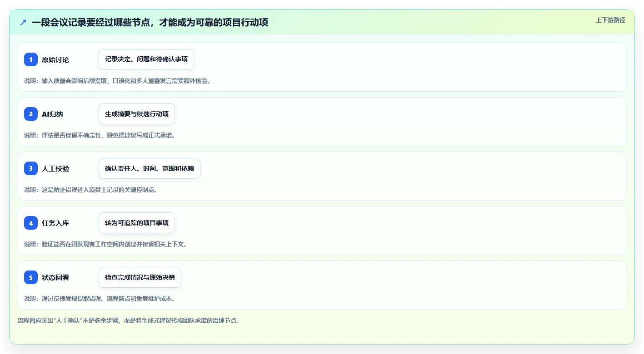The width and height of the screenshot is (644, 354).
Task: Click the 上下游路径 label in header
Action: click(x=610, y=20)
